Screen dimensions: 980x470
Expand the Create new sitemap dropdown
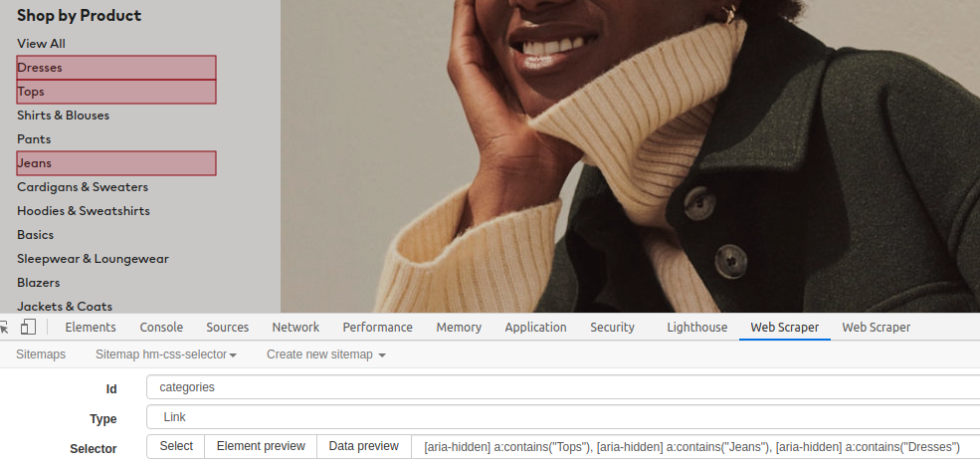pos(325,354)
